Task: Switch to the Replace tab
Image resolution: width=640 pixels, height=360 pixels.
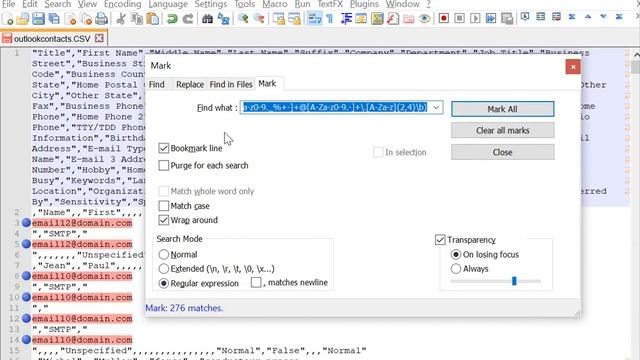Action: click(x=190, y=84)
